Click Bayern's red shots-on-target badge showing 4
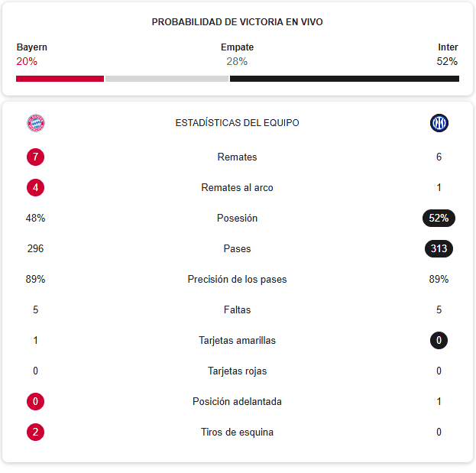 [35, 188]
